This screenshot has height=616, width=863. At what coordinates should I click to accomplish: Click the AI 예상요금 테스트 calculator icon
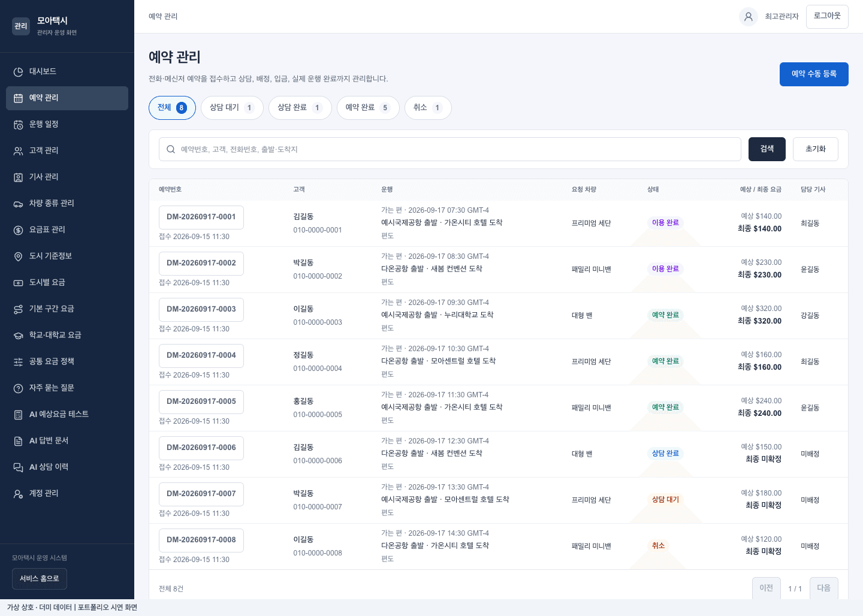[x=19, y=415]
